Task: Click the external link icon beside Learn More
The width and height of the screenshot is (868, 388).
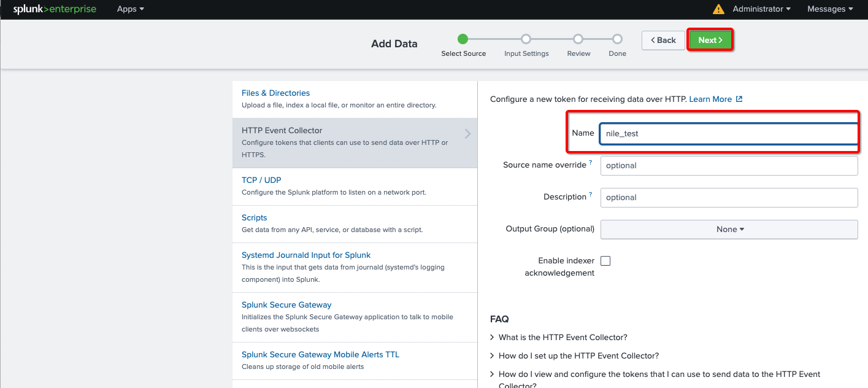Action: coord(739,99)
